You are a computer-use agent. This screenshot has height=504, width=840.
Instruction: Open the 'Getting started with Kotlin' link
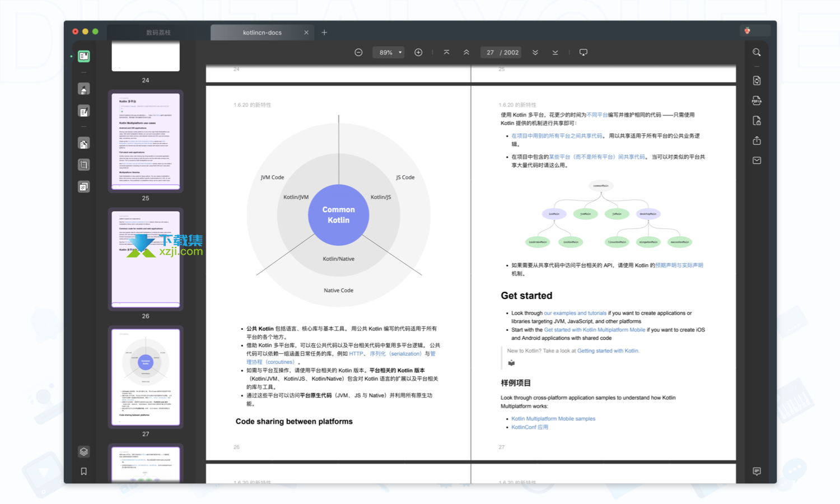[x=608, y=351]
